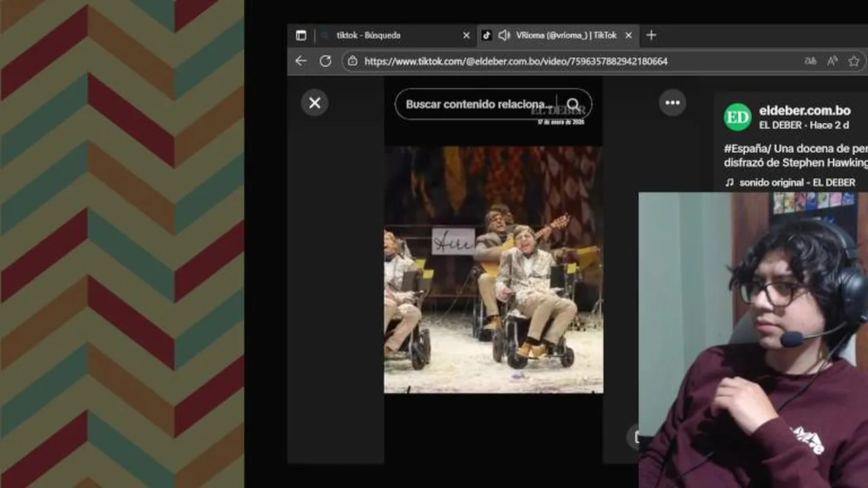This screenshot has height=488, width=868.
Task: Close the VRioma TikTok tab
Action: [628, 35]
